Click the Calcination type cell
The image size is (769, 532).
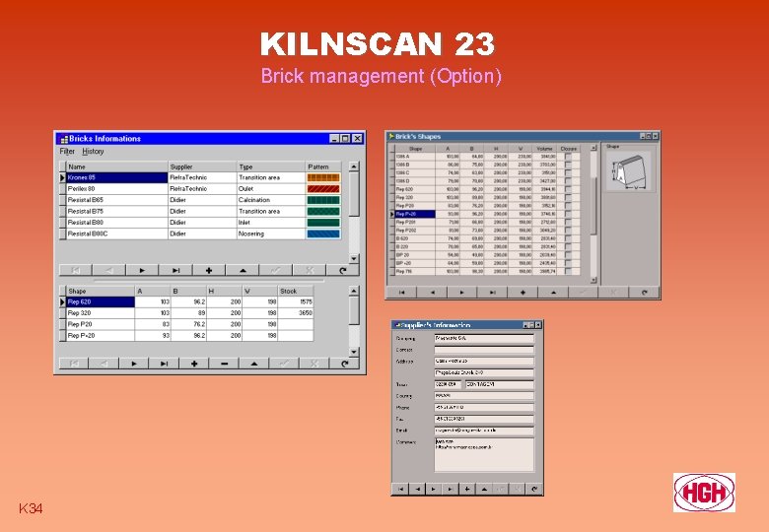271,200
